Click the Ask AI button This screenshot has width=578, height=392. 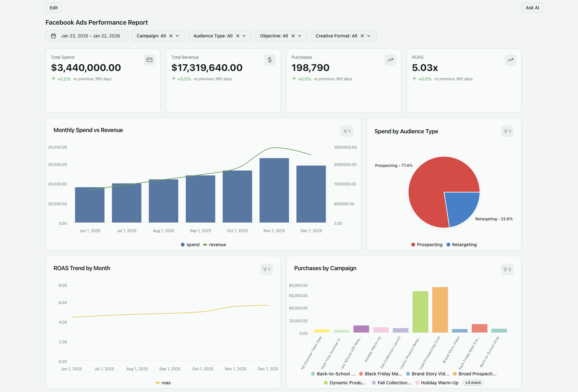point(532,7)
